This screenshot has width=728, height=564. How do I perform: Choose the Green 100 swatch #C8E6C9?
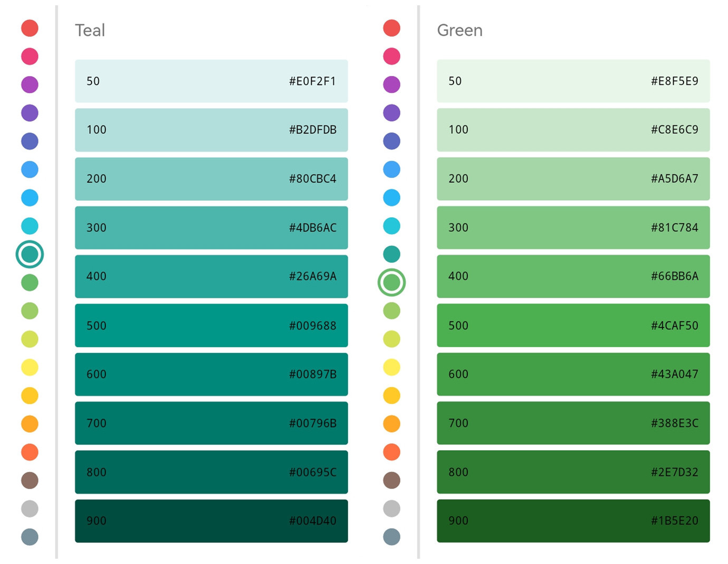point(573,130)
